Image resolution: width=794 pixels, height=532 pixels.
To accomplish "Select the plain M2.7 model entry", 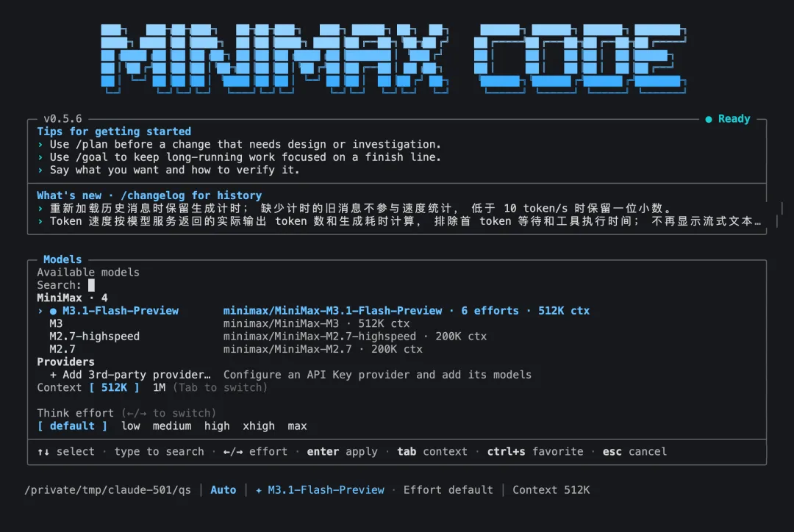I will click(236, 349).
